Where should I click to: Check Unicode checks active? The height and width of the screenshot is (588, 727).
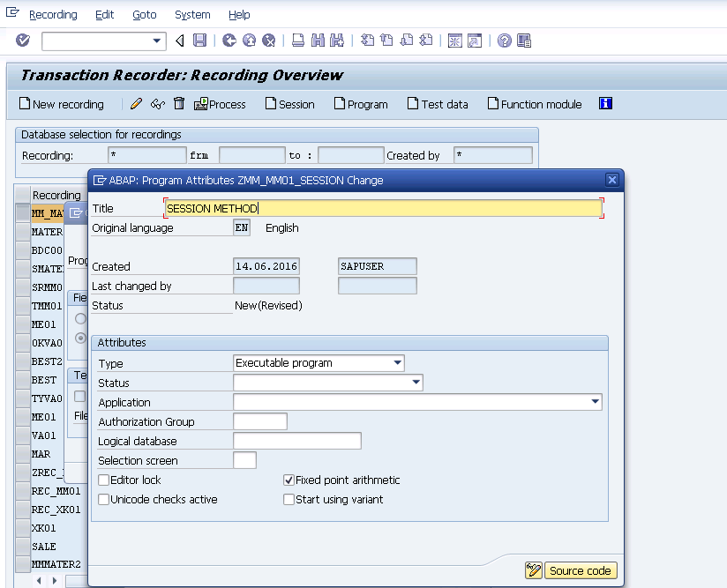103,499
